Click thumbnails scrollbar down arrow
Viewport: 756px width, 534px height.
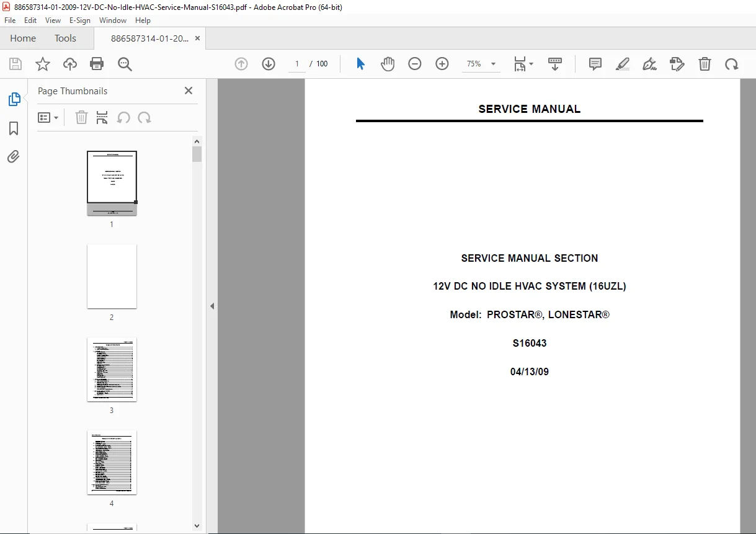[197, 526]
